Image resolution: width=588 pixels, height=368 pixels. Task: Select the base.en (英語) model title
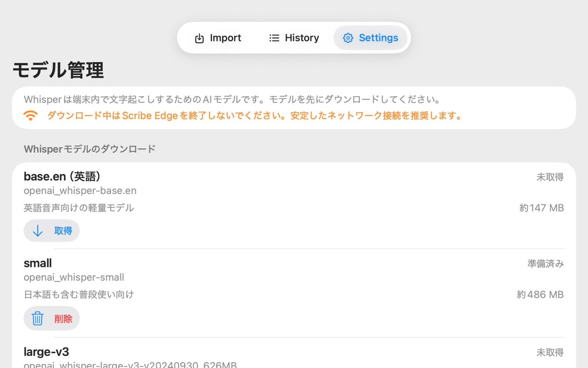click(x=62, y=176)
